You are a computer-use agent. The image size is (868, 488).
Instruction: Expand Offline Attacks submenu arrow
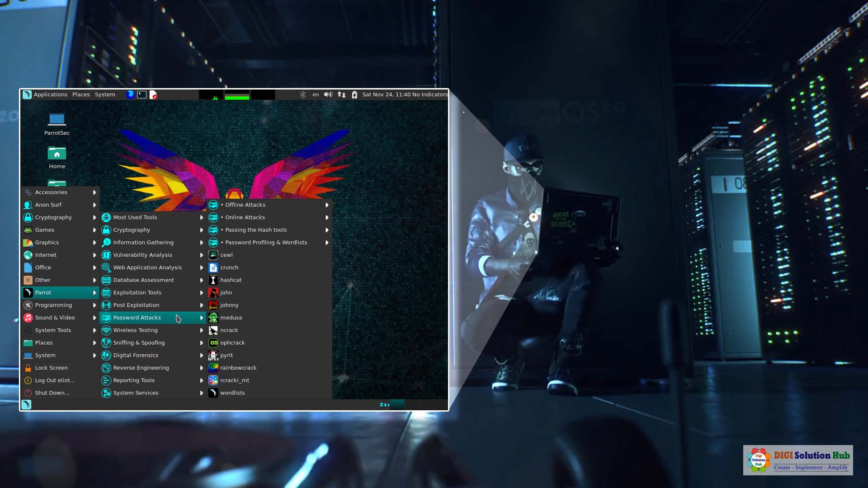point(327,204)
